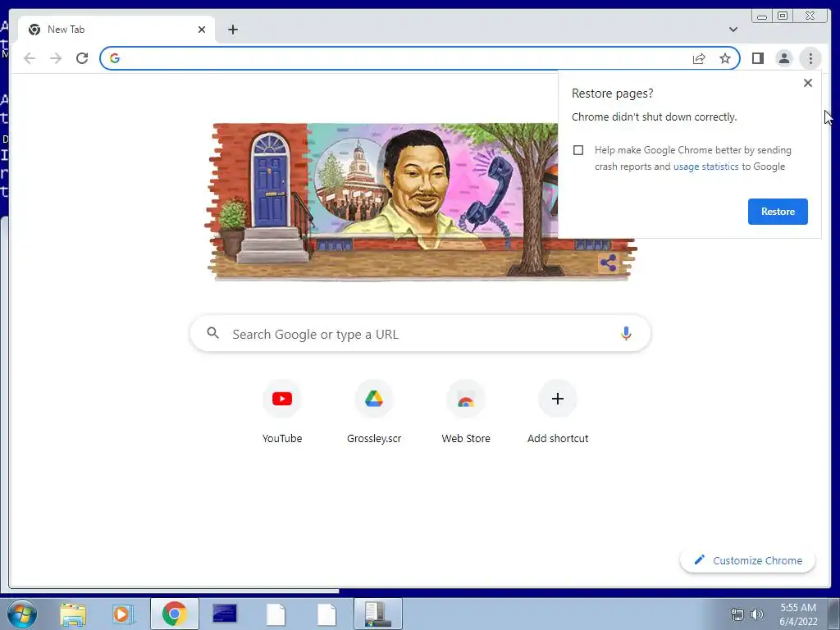This screenshot has height=630, width=840.
Task: Switch to the Chrome taskbar button
Action: [174, 614]
